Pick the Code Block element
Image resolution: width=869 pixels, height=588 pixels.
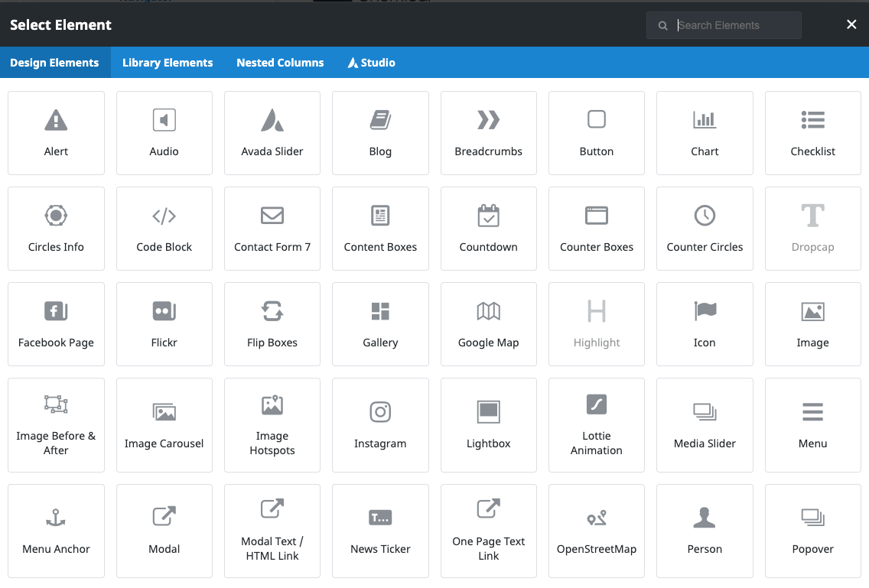[164, 229]
